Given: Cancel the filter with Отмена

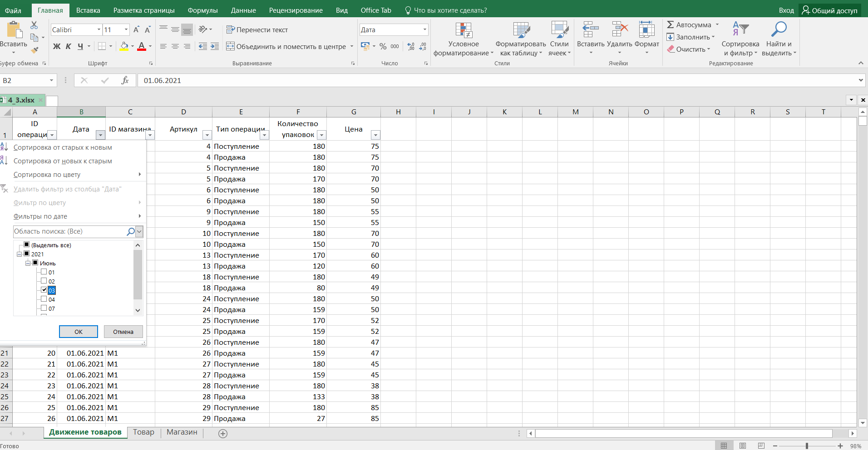Looking at the screenshot, I should coord(123,332).
